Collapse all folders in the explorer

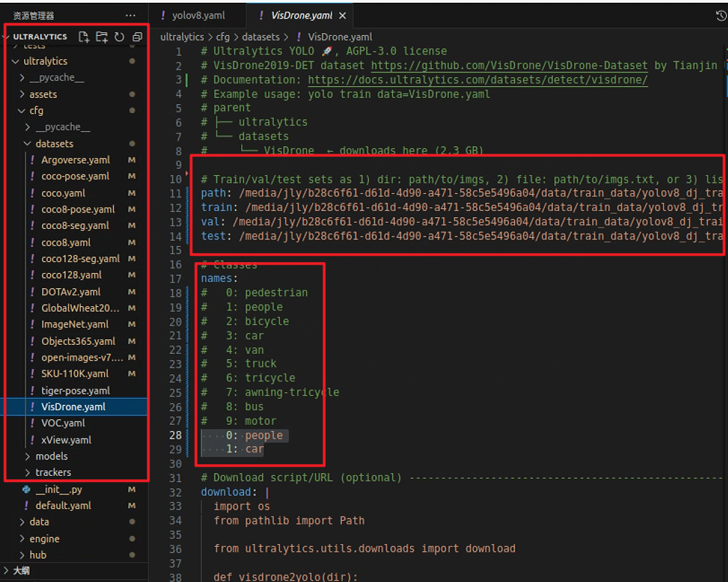tap(137, 37)
